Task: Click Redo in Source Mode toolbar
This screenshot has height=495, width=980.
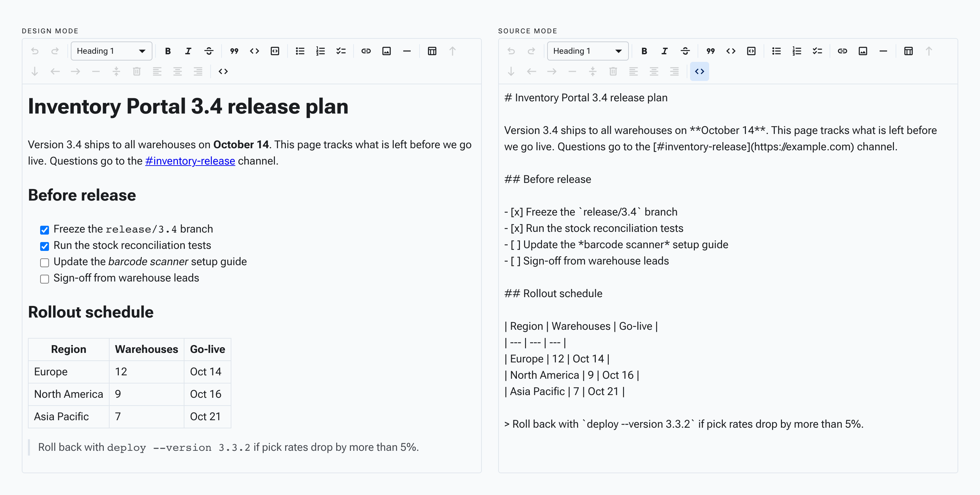Action: (532, 51)
